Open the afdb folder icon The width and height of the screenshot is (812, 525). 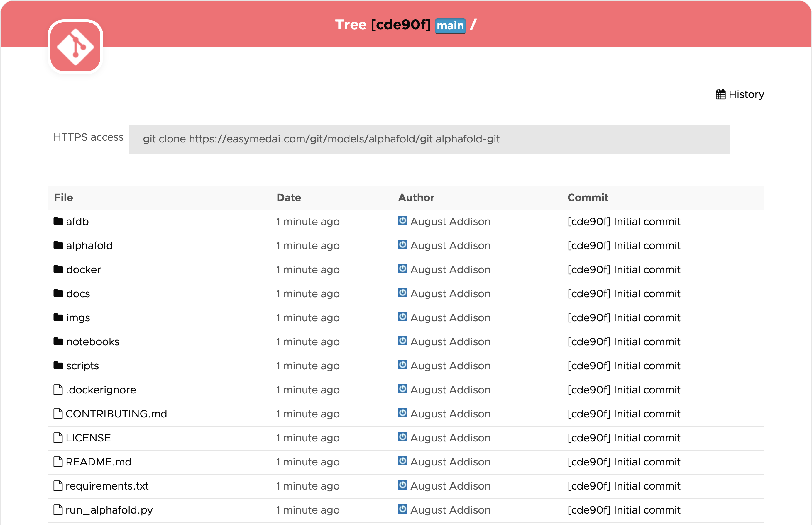[x=58, y=221]
